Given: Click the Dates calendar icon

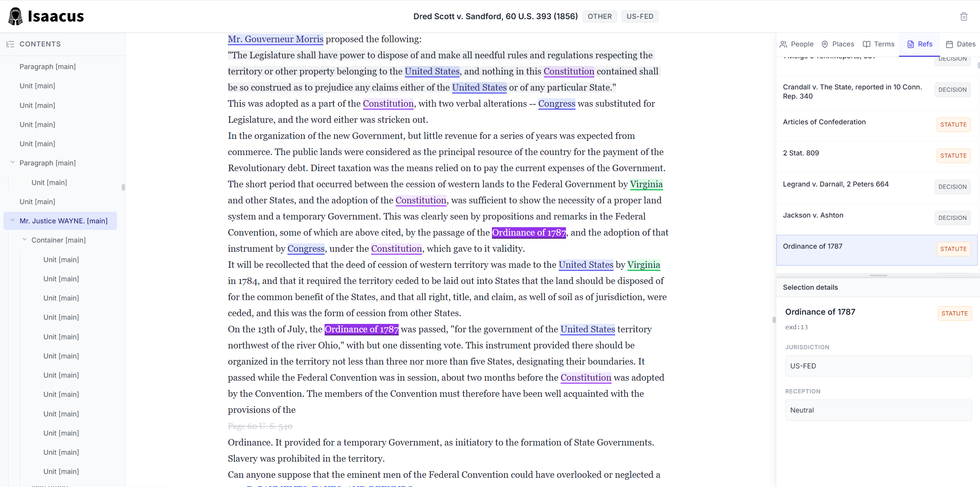Looking at the screenshot, I should 949,44.
